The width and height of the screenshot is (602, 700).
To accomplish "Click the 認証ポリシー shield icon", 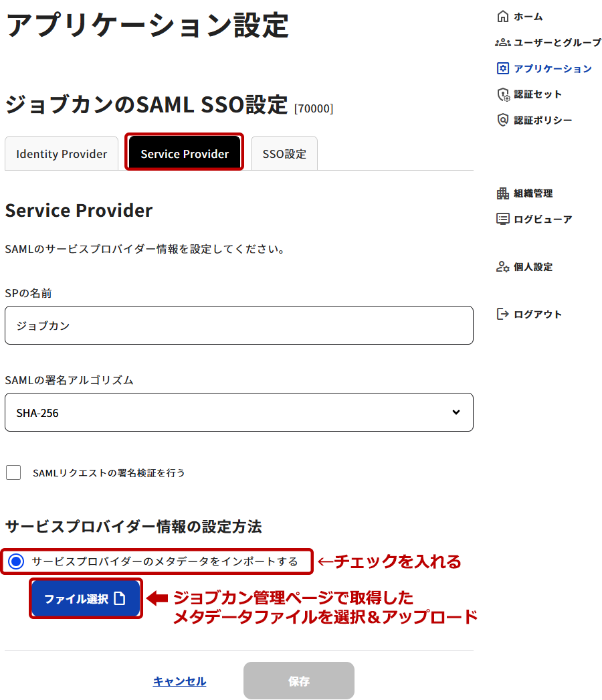I will [503, 120].
